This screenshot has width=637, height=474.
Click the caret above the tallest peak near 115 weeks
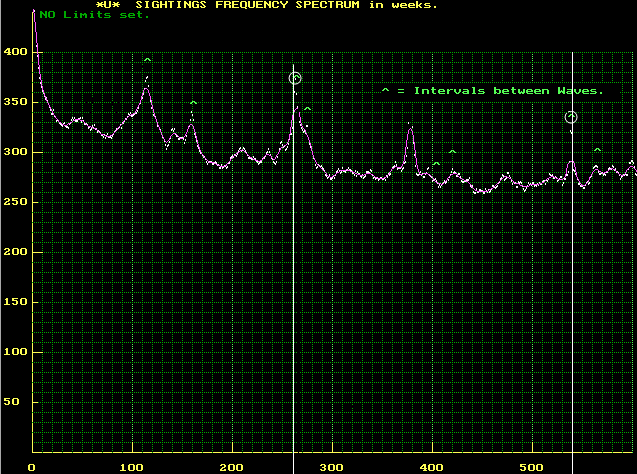click(148, 62)
